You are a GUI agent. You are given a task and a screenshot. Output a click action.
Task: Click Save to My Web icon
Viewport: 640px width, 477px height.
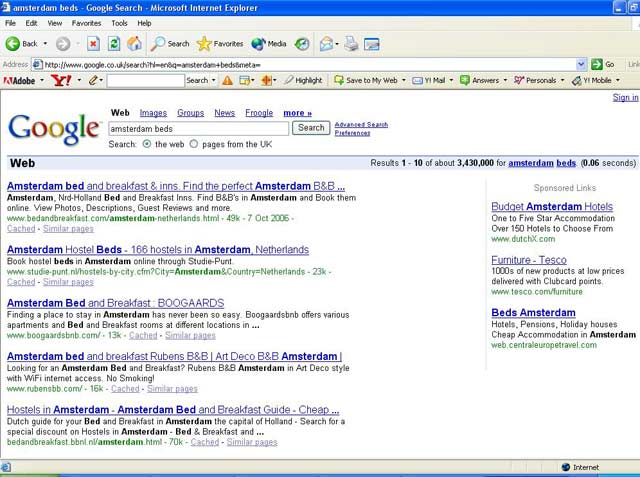click(339, 80)
